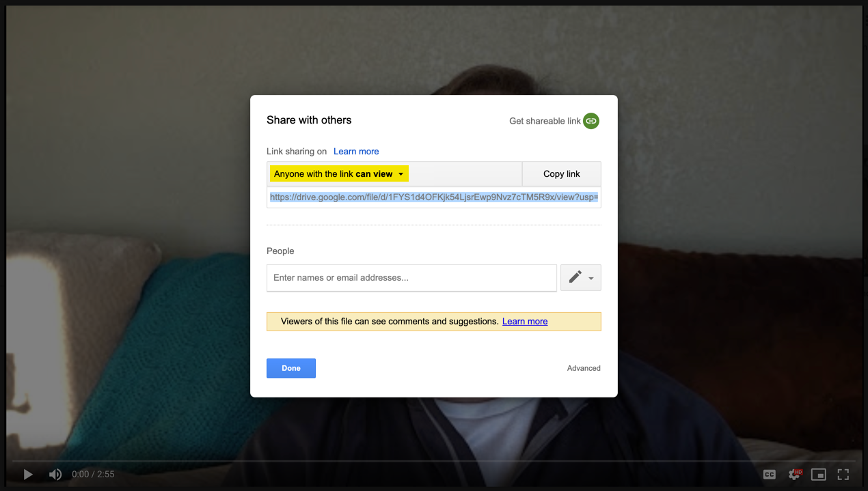
Task: Toggle closed captions on the video
Action: point(770,475)
